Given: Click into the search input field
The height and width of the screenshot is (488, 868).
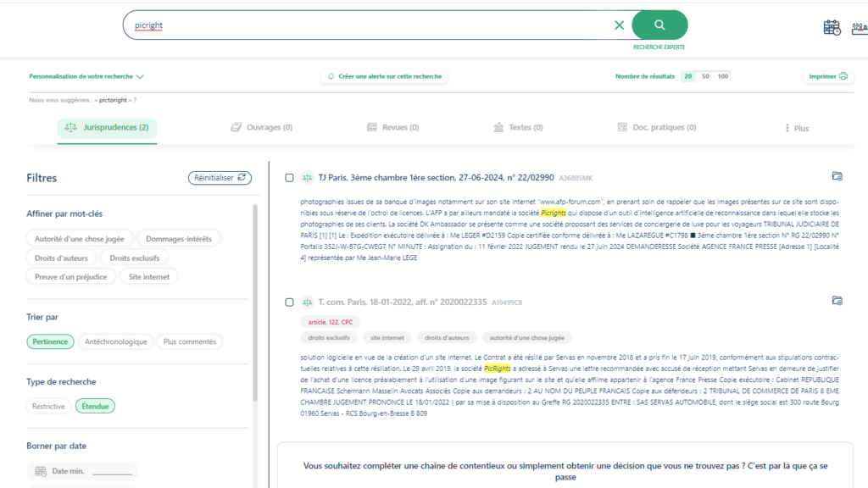Looking at the screenshot, I should 364,25.
